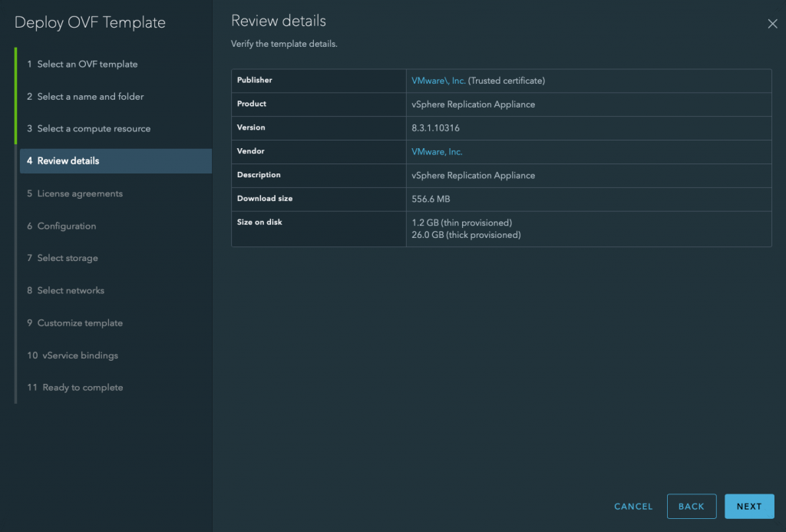Open step 2 Select a name and folder

pos(85,96)
